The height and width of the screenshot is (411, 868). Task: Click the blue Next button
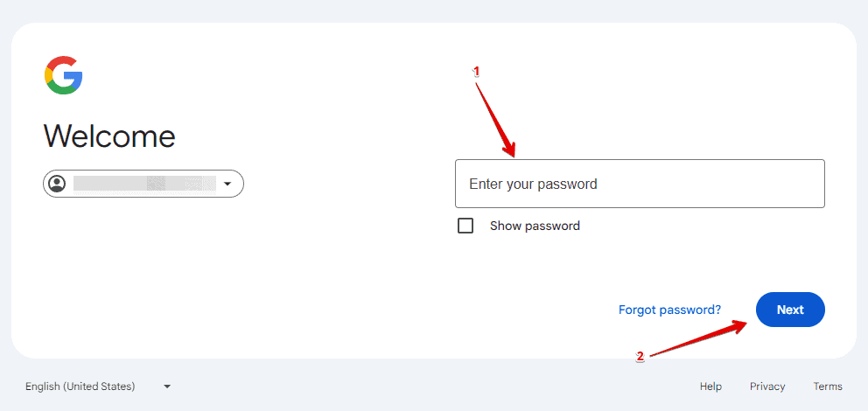tap(790, 310)
